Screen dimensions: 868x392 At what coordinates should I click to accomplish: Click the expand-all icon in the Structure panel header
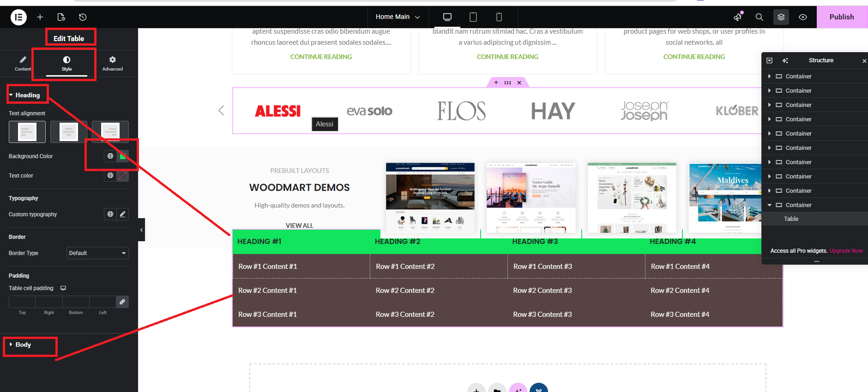pos(769,60)
